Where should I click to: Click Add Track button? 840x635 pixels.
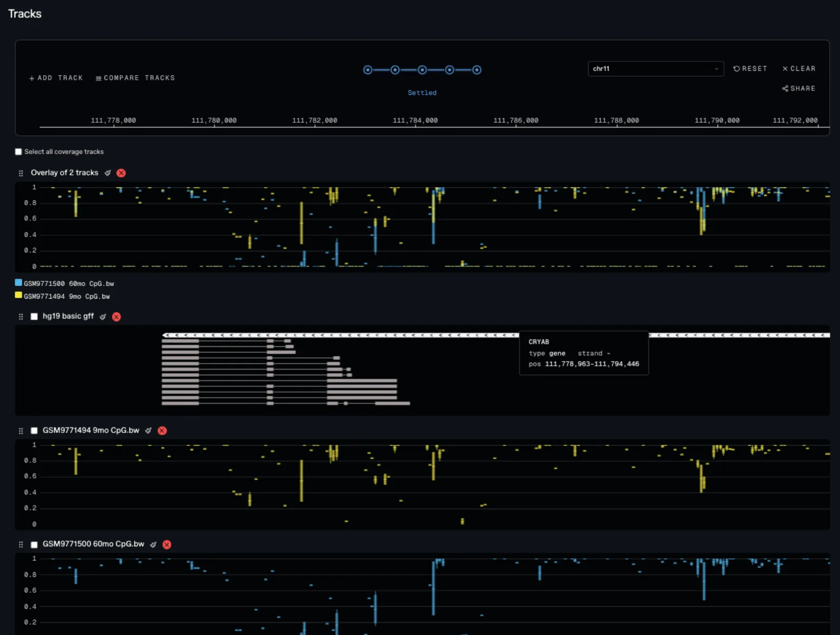tap(56, 78)
